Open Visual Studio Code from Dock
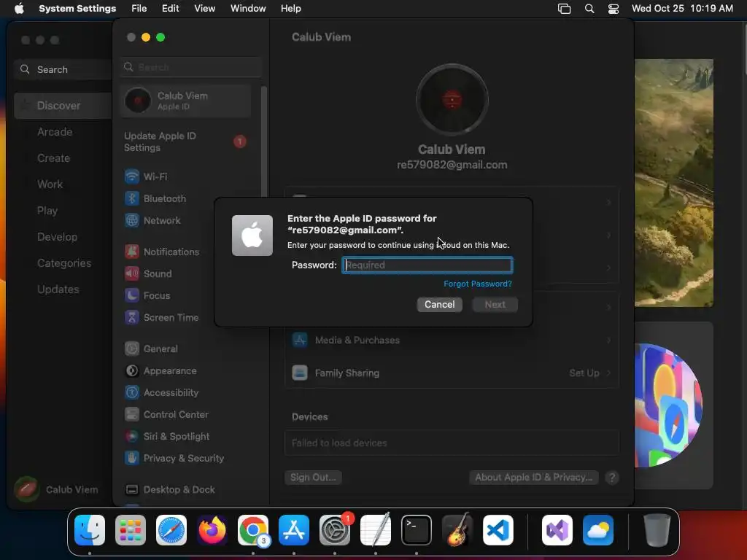The height and width of the screenshot is (560, 747). [498, 530]
